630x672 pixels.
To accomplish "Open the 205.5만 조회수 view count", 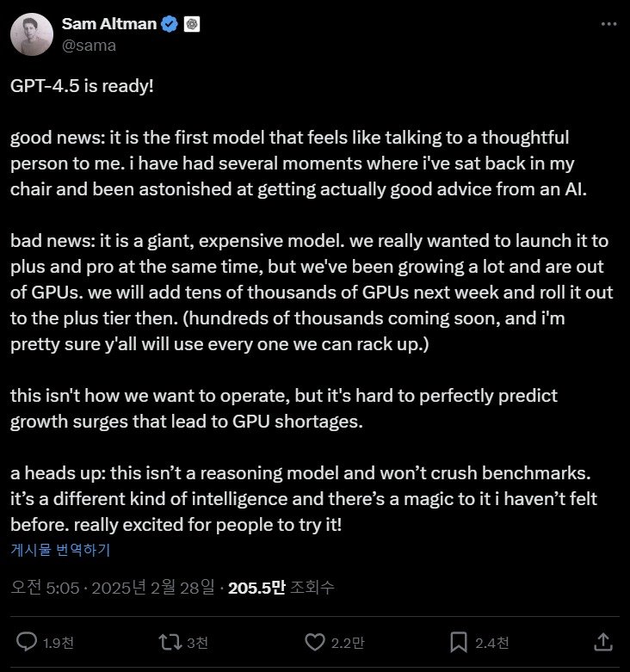I will click(x=281, y=589).
